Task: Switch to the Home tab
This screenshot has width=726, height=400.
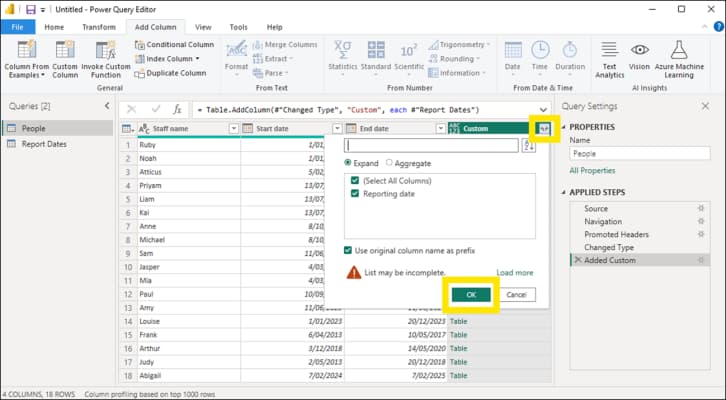Action: coord(54,27)
